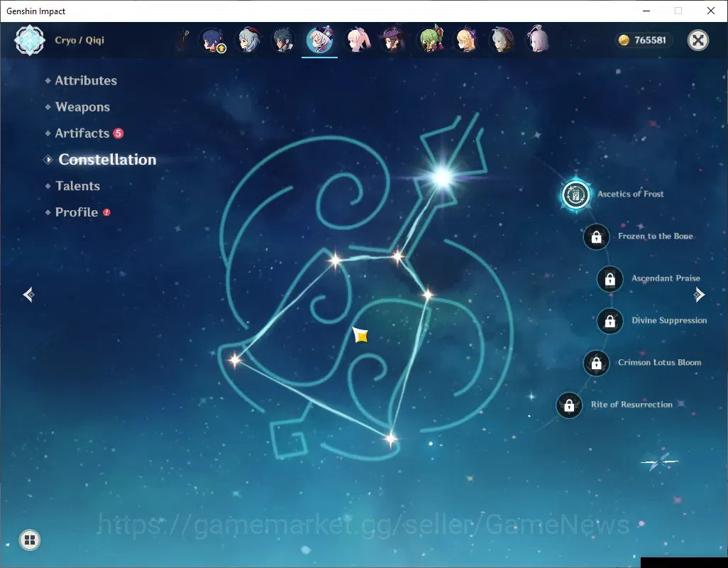Click the red 5 badge on Artifacts
Viewport: 728px width, 568px height.
click(x=118, y=133)
